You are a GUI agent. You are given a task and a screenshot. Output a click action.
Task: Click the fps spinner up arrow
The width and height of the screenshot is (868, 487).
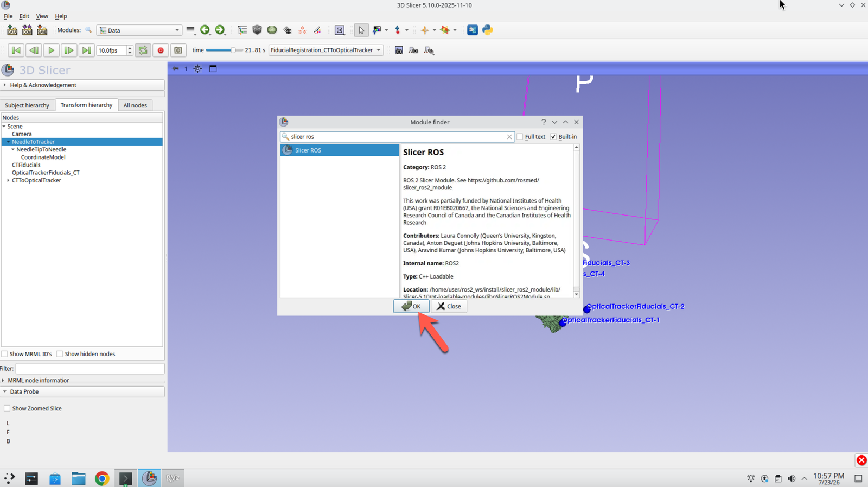click(130, 48)
